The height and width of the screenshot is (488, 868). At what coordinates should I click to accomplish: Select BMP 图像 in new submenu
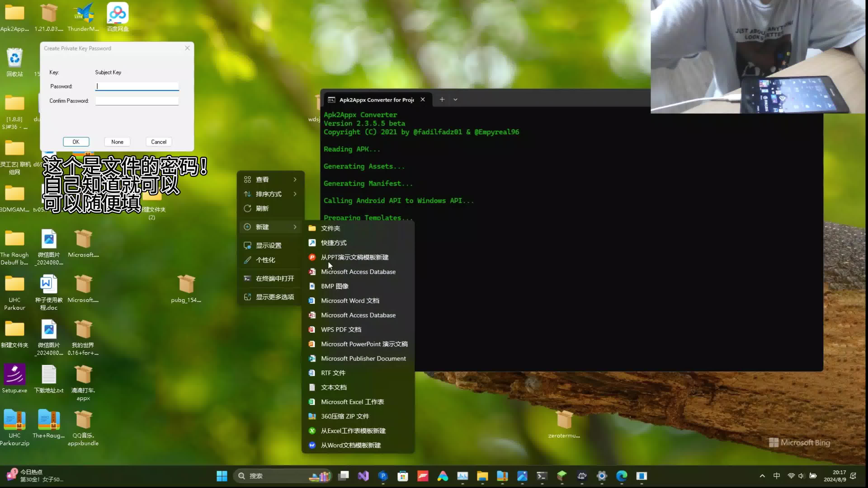click(x=358, y=286)
